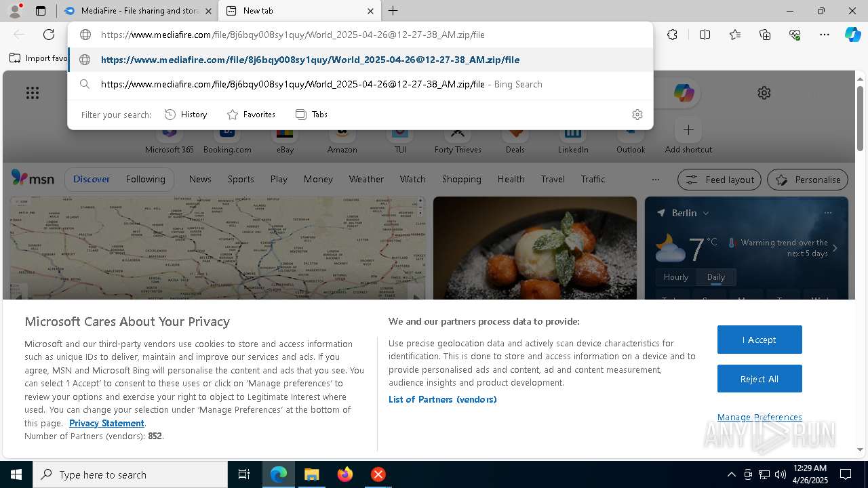This screenshot has height=488, width=868.
Task: Open the Weather category
Action: coord(366,179)
